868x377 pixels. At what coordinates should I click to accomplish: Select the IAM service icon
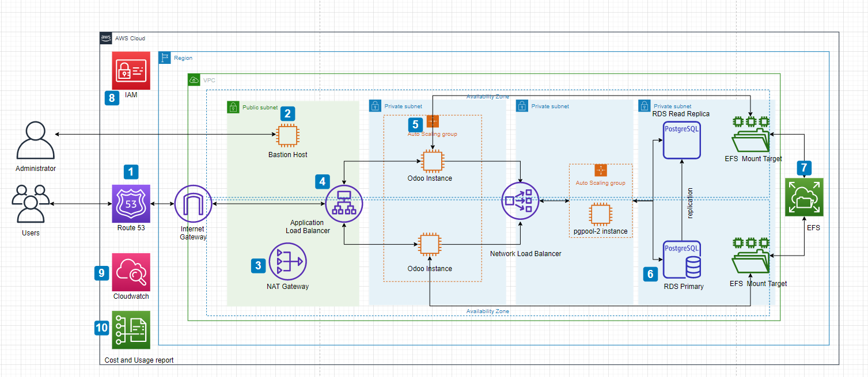click(x=131, y=71)
